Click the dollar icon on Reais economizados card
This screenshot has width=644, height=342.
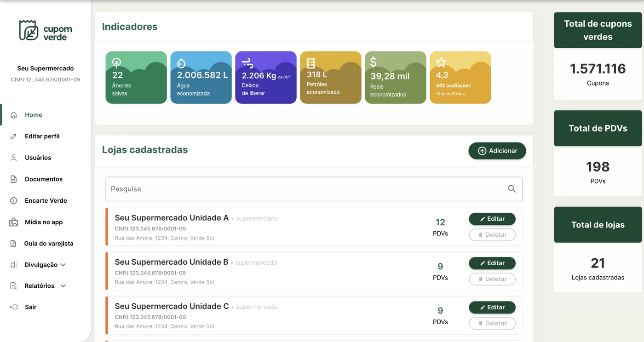click(x=374, y=62)
